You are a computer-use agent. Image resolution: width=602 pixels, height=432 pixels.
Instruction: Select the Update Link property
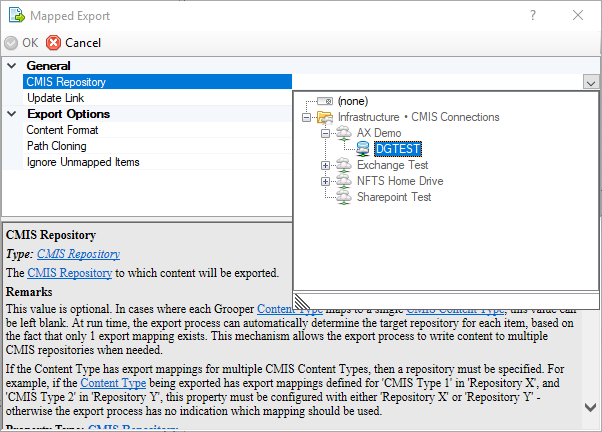click(157, 98)
